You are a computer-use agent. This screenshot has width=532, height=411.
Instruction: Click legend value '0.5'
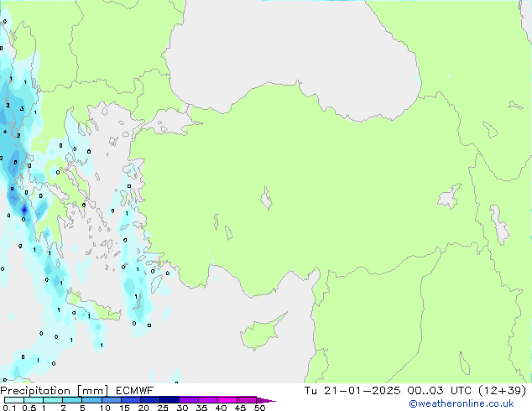click(29, 408)
